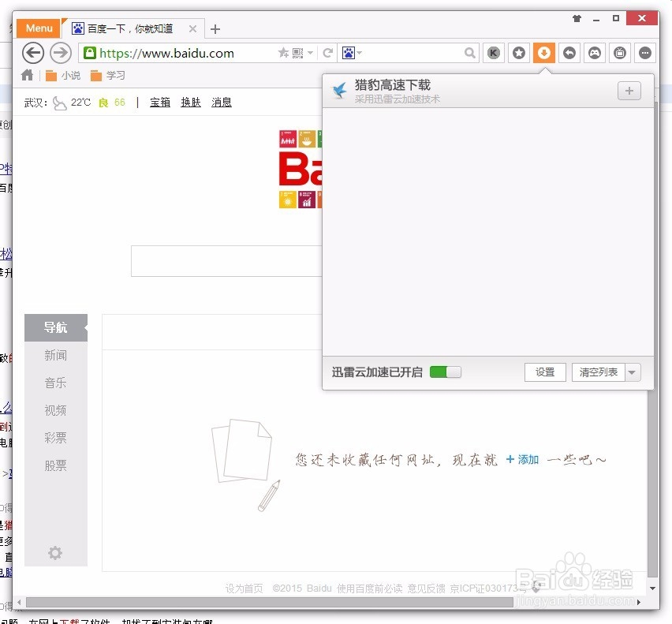Open the 宝箱 link

pyautogui.click(x=160, y=102)
